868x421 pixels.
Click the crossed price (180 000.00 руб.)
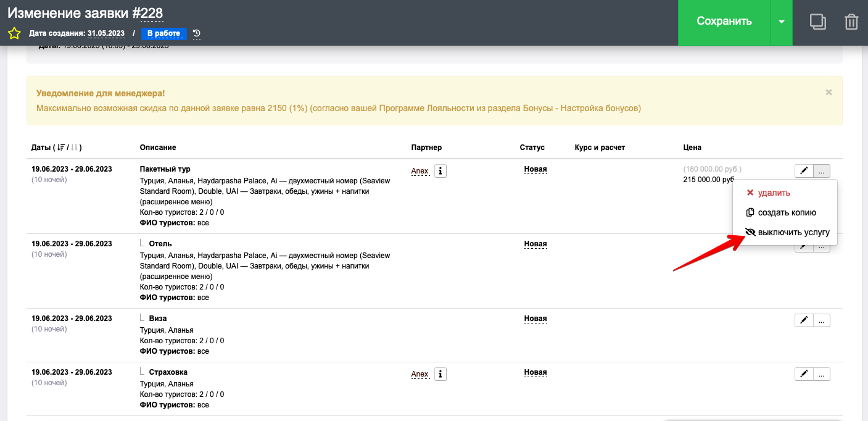click(713, 169)
